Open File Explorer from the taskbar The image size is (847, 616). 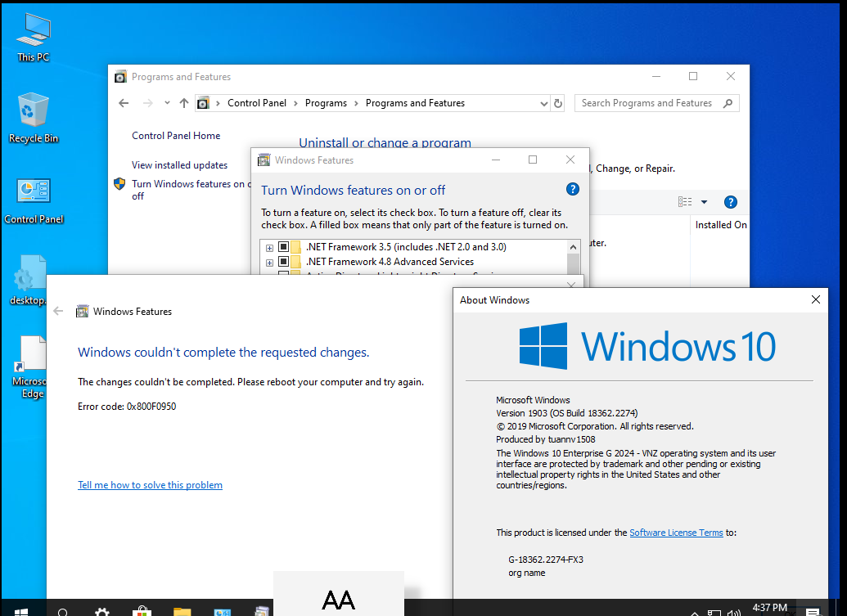182,611
